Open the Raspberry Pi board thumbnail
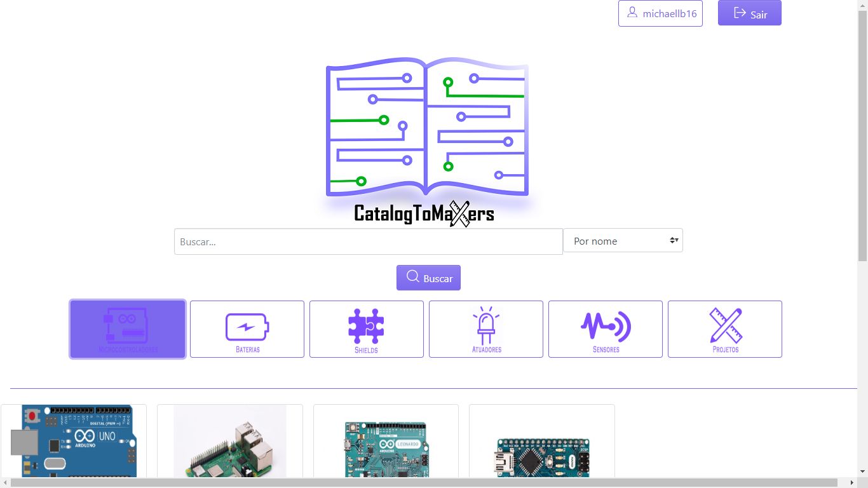 (x=230, y=441)
